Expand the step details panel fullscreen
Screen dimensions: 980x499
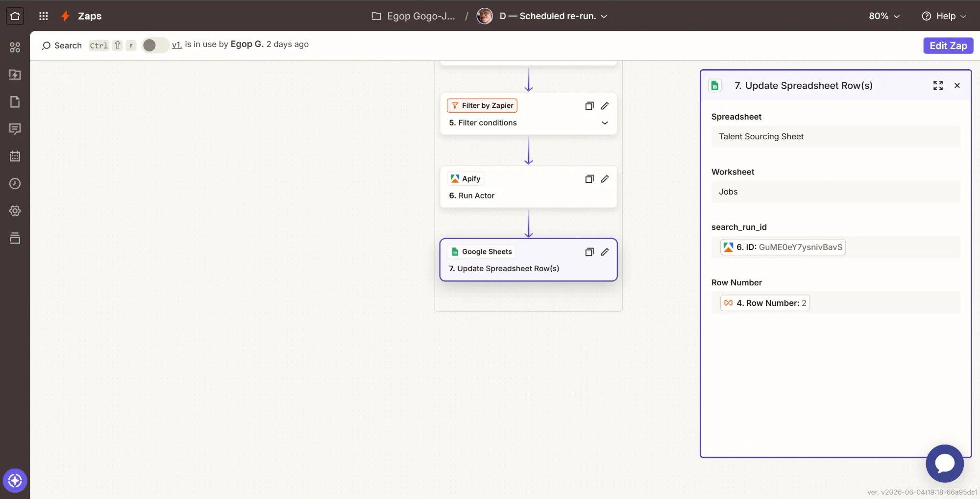[938, 86]
